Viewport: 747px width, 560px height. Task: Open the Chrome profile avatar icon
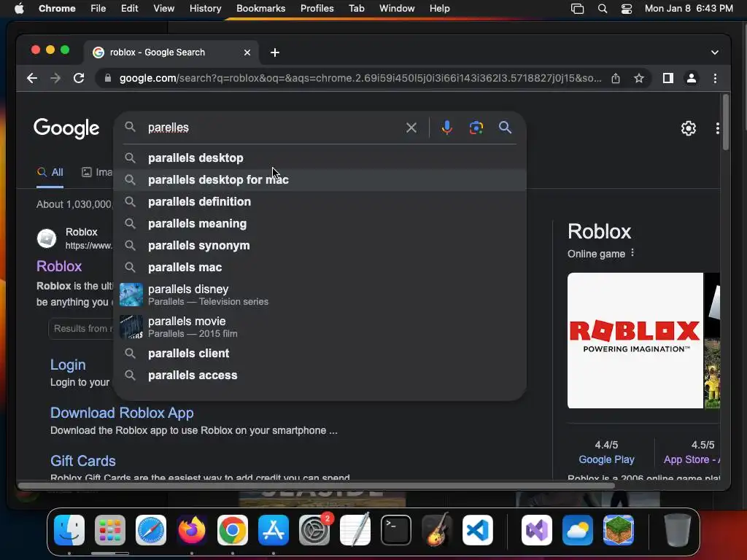coord(692,78)
